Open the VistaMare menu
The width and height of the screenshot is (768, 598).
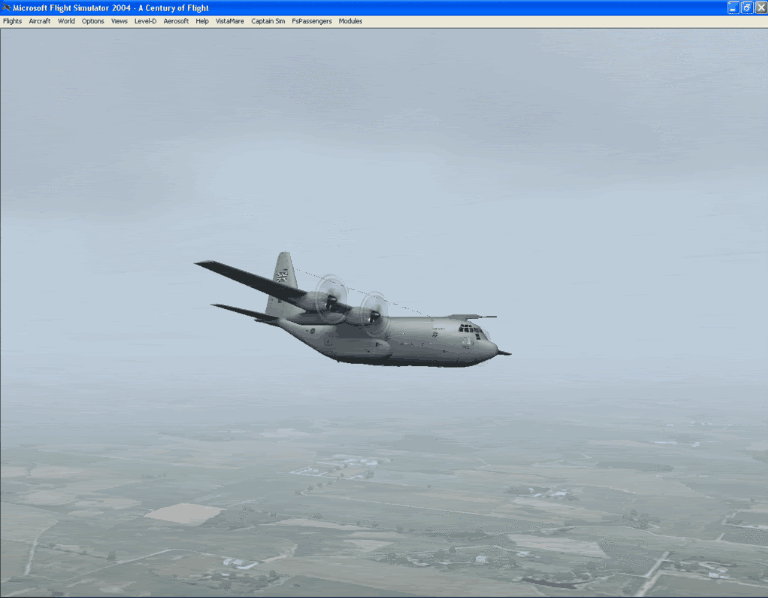(230, 21)
